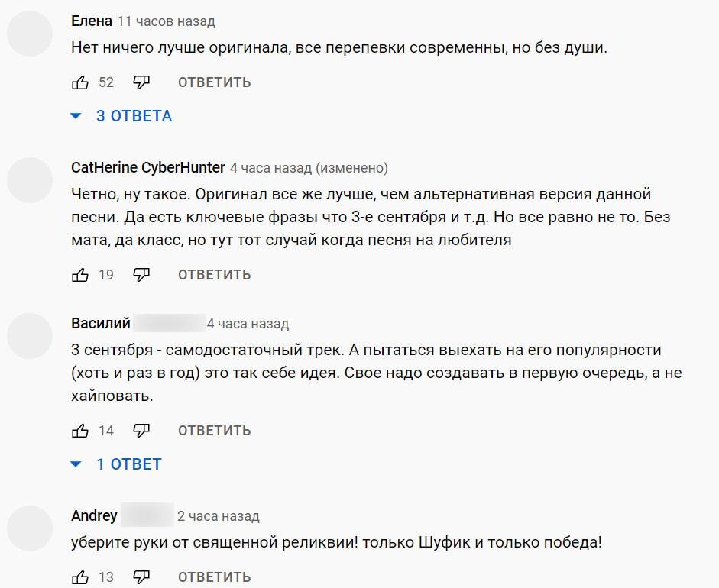Open the 1 ОТВЕТ reply thread under Василий's comment
The width and height of the screenshot is (719, 588).
click(x=130, y=464)
